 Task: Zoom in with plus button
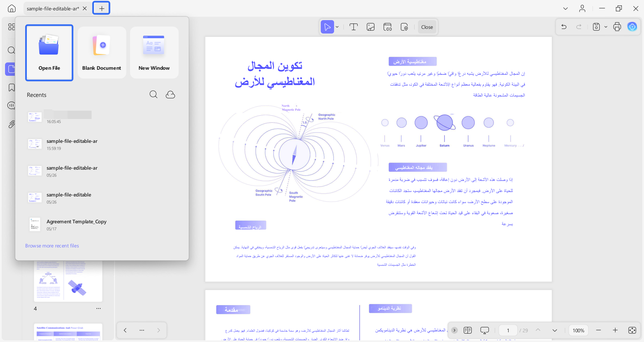coord(615,330)
